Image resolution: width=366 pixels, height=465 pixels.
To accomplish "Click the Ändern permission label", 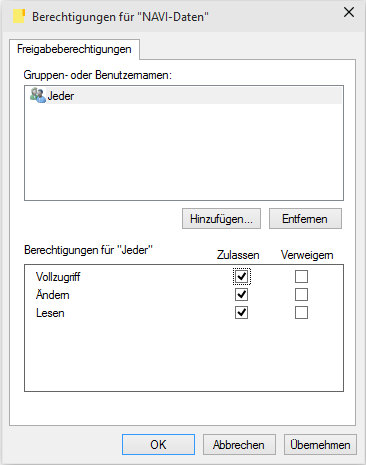I will pyautogui.click(x=53, y=295).
